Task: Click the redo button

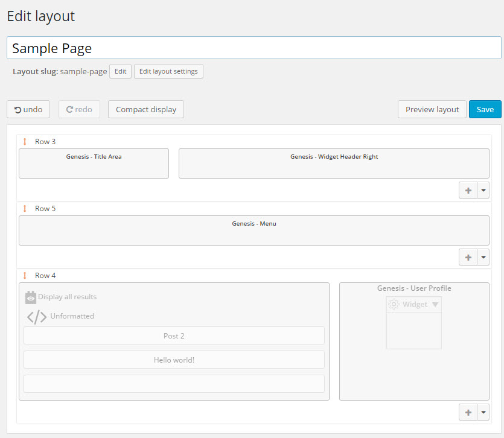Action: [x=79, y=109]
